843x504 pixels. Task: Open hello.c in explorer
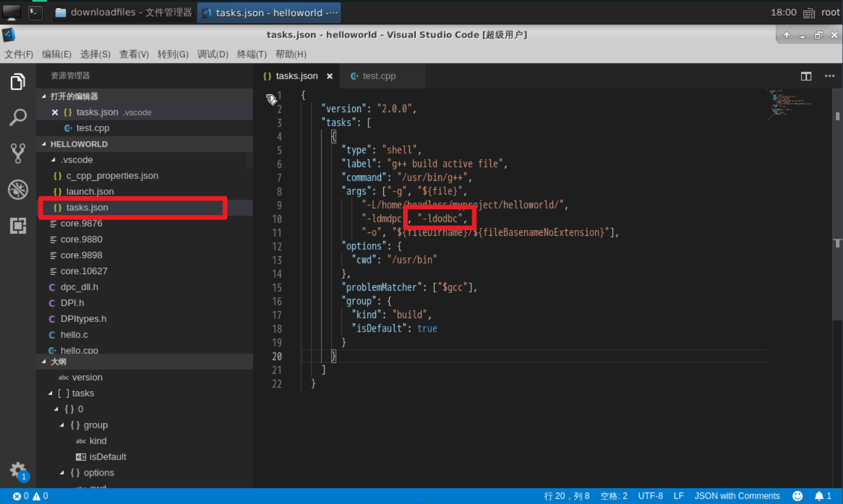(145, 335)
